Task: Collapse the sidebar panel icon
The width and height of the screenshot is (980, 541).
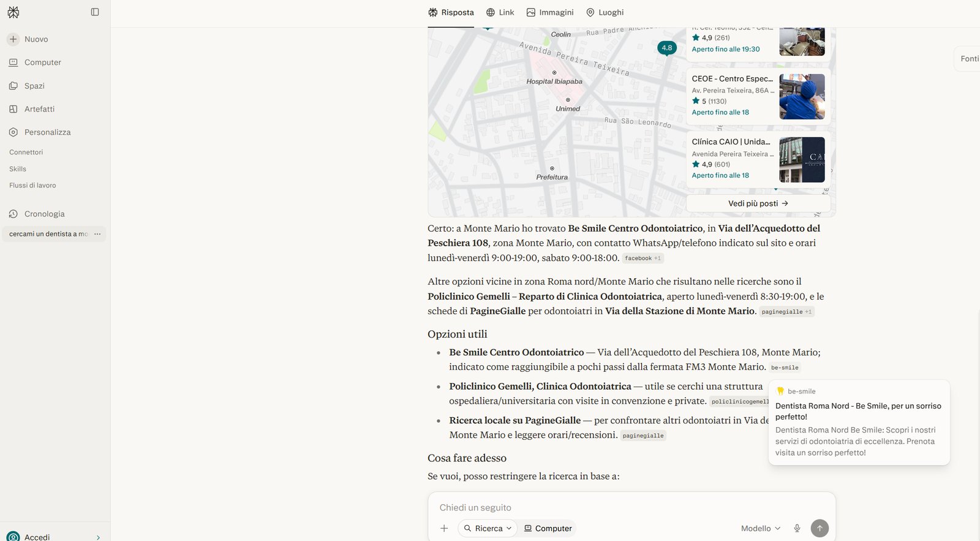Action: [95, 12]
